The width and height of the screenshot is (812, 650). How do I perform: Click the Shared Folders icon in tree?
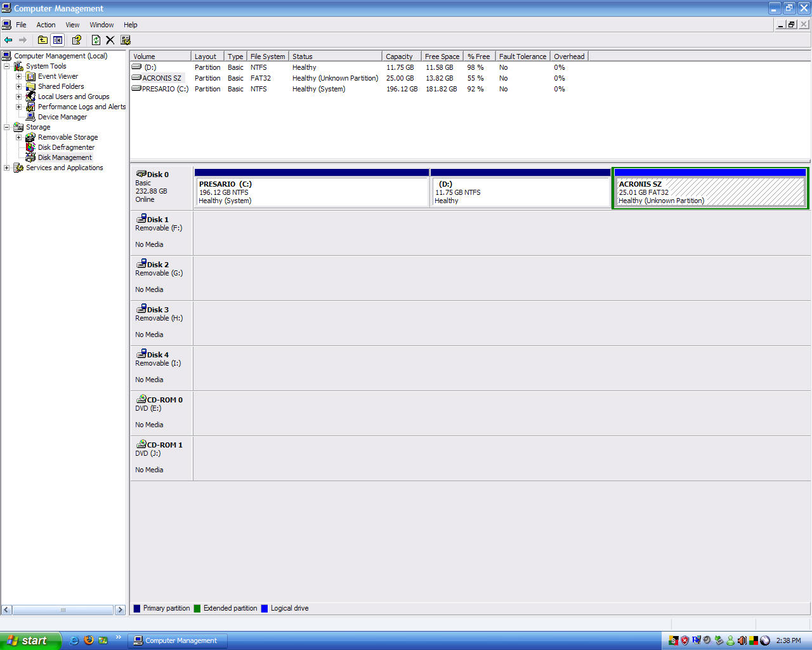(x=30, y=86)
